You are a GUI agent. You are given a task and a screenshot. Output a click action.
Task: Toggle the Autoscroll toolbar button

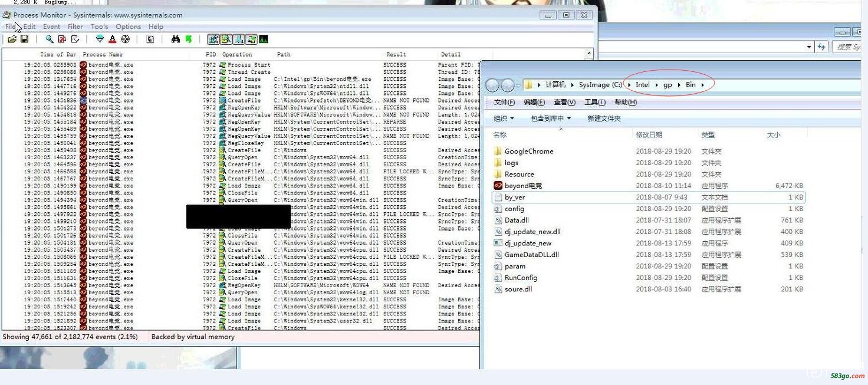62,40
